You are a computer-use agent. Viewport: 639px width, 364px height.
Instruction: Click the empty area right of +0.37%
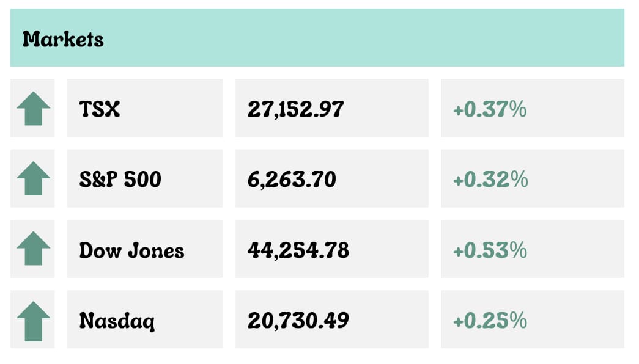[575, 108]
